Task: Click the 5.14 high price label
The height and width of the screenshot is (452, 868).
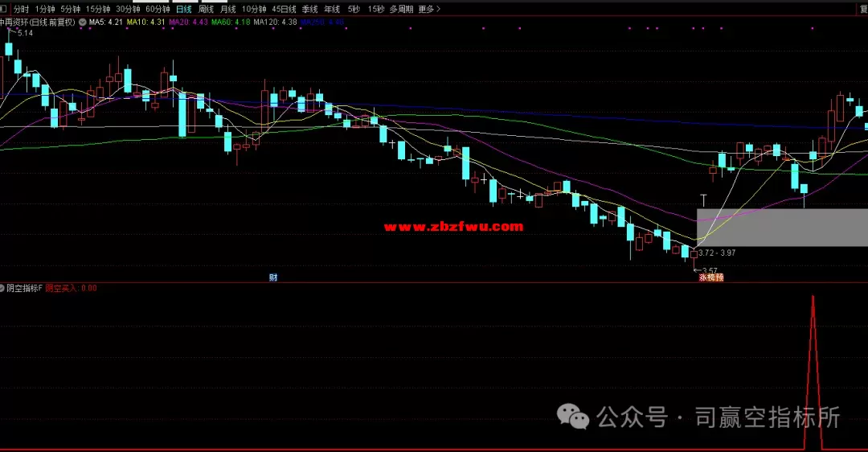Action: [x=25, y=33]
